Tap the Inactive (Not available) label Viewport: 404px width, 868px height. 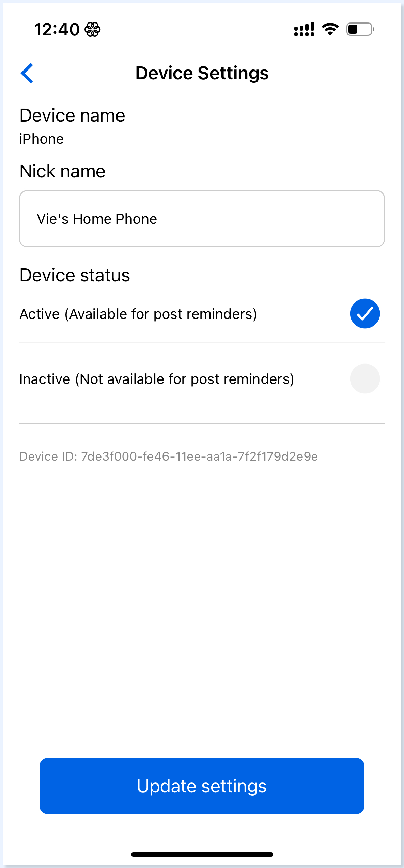coord(157,379)
